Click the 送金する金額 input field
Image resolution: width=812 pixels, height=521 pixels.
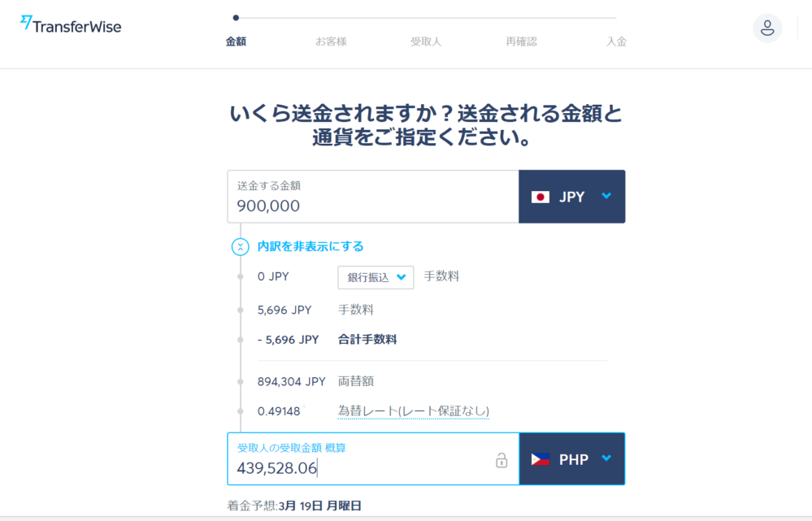pyautogui.click(x=373, y=197)
